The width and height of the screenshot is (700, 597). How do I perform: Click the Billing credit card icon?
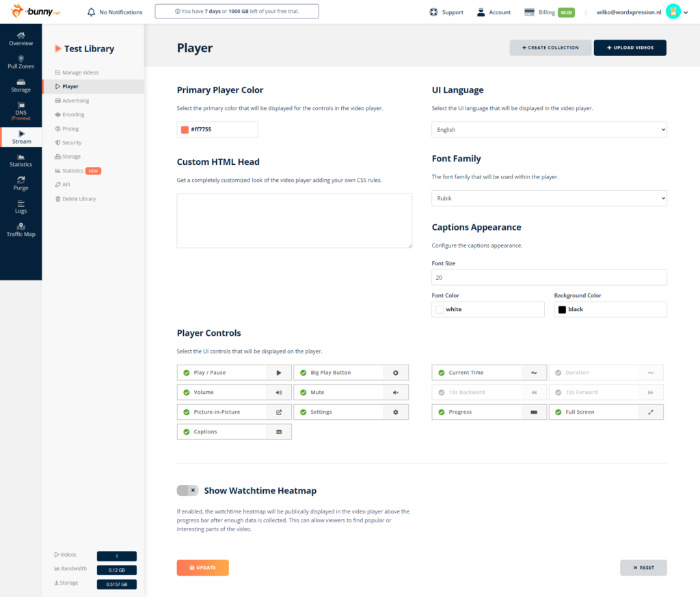530,12
